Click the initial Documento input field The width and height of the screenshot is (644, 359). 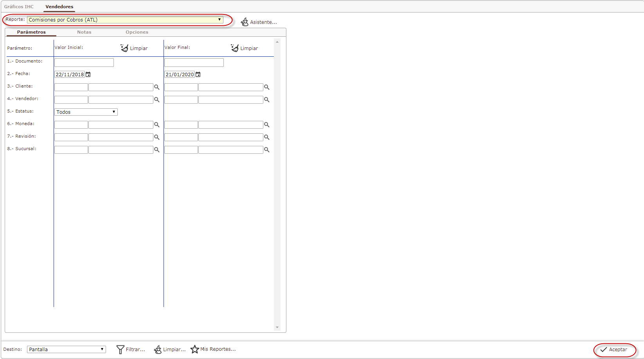84,63
